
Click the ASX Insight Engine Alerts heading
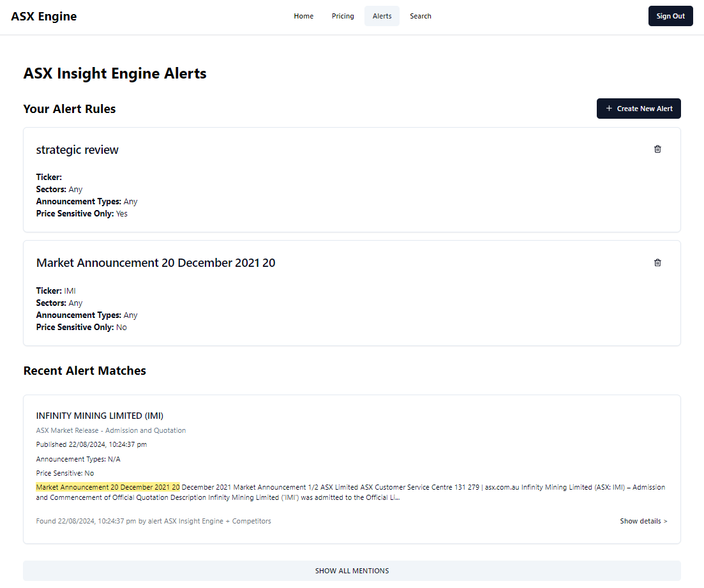click(115, 73)
